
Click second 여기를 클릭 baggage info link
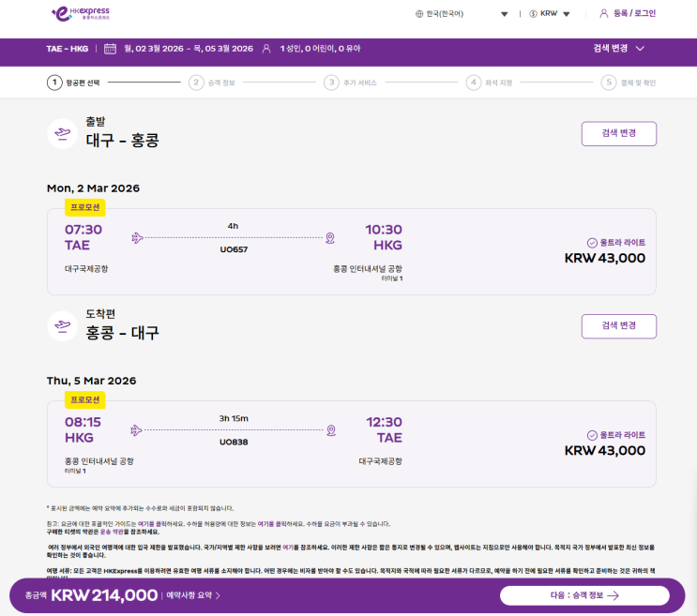point(272,524)
